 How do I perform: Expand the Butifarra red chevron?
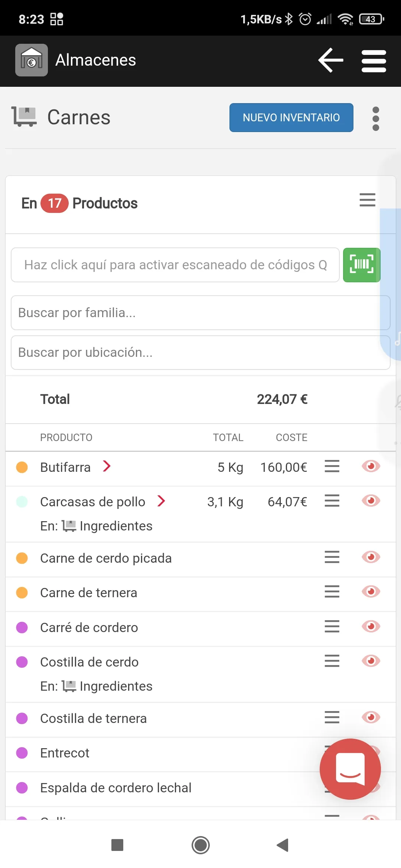107,466
